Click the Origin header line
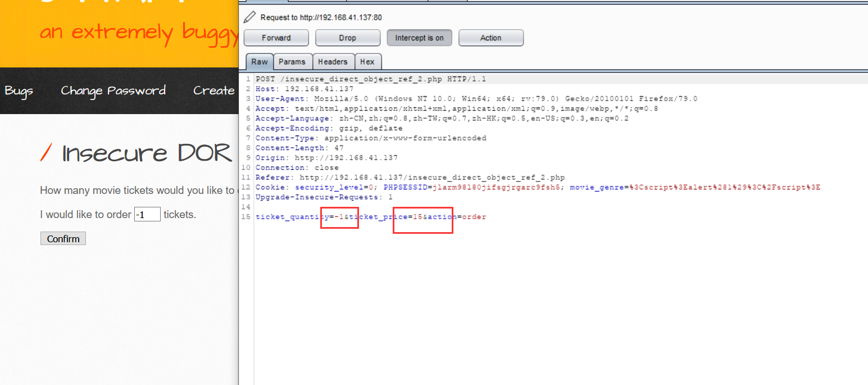This screenshot has width=868, height=385. [x=326, y=158]
